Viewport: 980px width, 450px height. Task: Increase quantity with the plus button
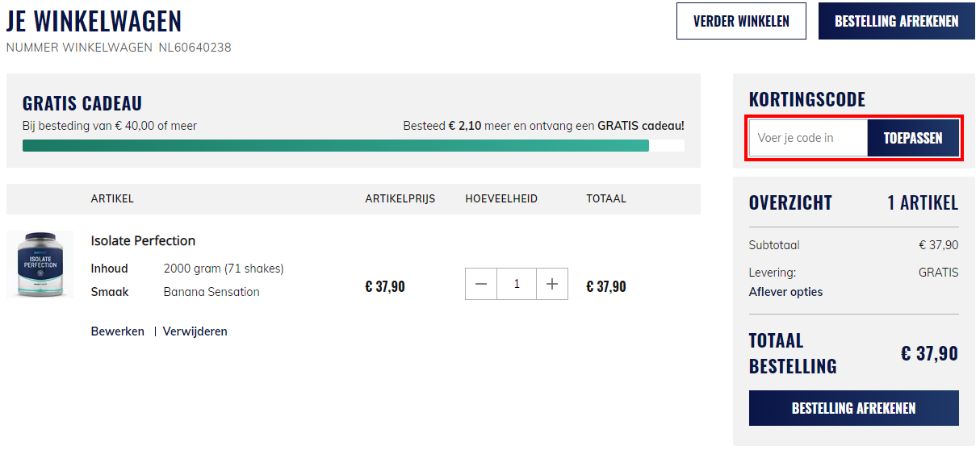click(552, 284)
